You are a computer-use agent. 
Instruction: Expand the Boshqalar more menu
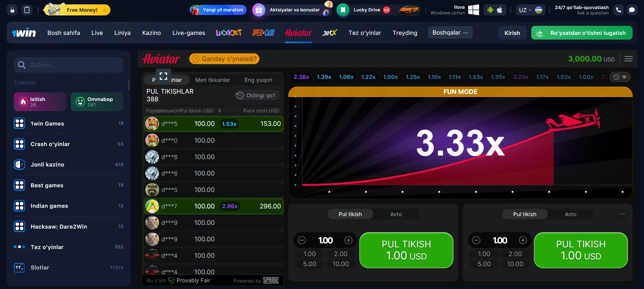click(x=450, y=33)
